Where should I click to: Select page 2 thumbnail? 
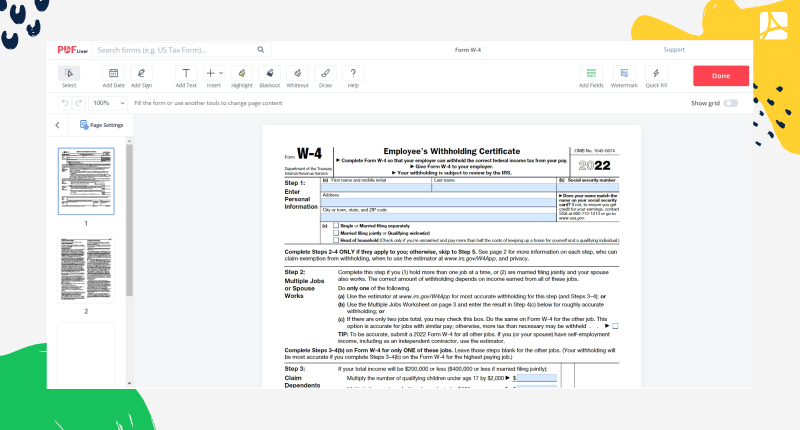[86, 269]
